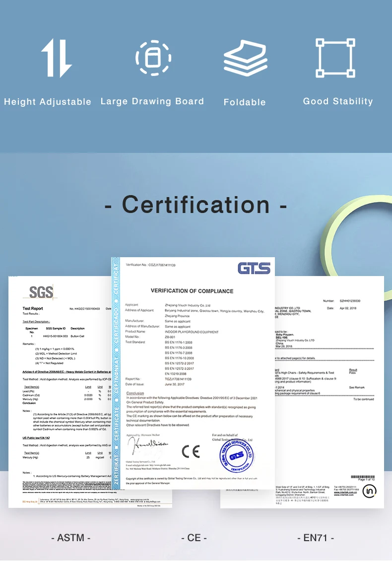Click the GTS logo on the certificate
392x563 pixels.
tap(254, 268)
